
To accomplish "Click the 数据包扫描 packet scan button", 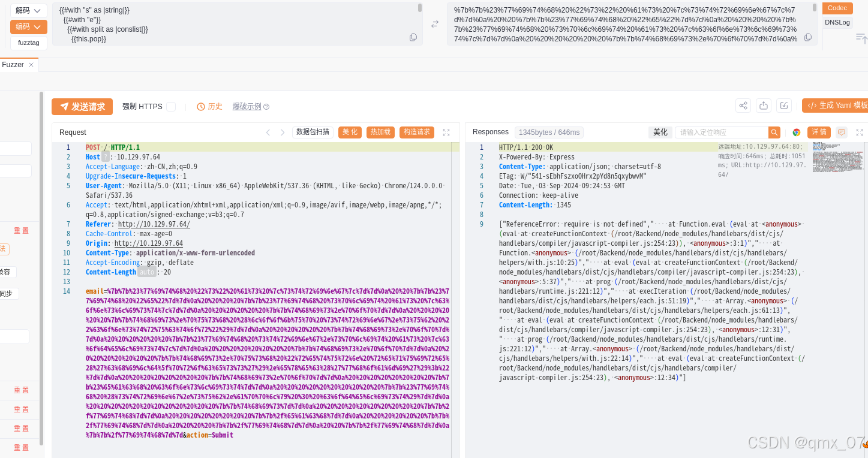I will (313, 132).
